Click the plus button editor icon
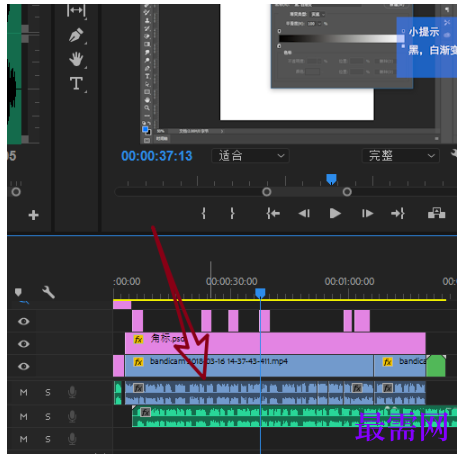The height and width of the screenshot is (458, 467). (33, 215)
